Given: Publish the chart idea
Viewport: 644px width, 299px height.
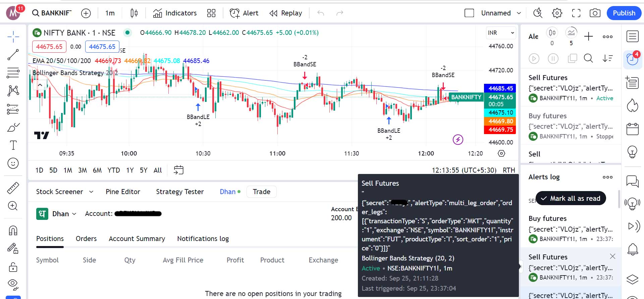Looking at the screenshot, I should (x=624, y=13).
